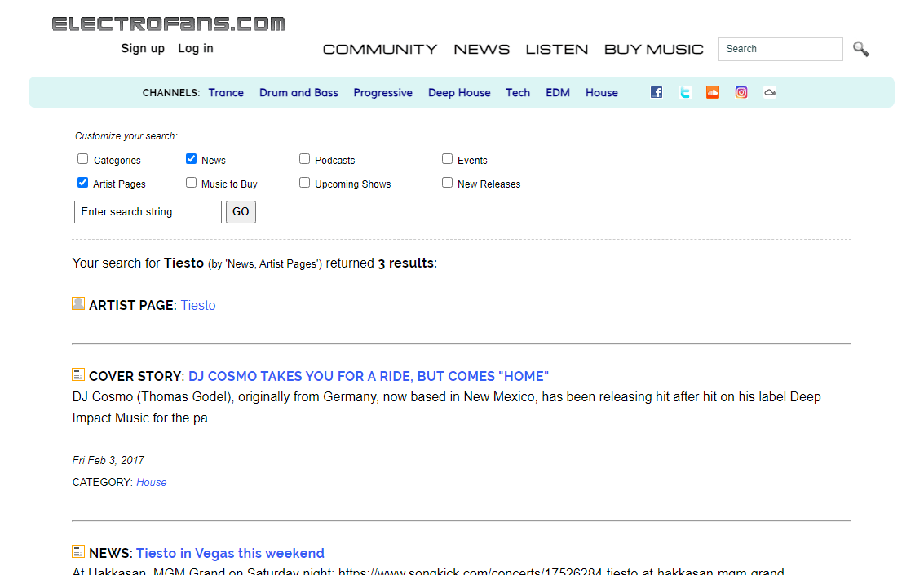Viewport: 924px width, 575px height.
Task: Click the magnifying glass search icon
Action: 861,49
